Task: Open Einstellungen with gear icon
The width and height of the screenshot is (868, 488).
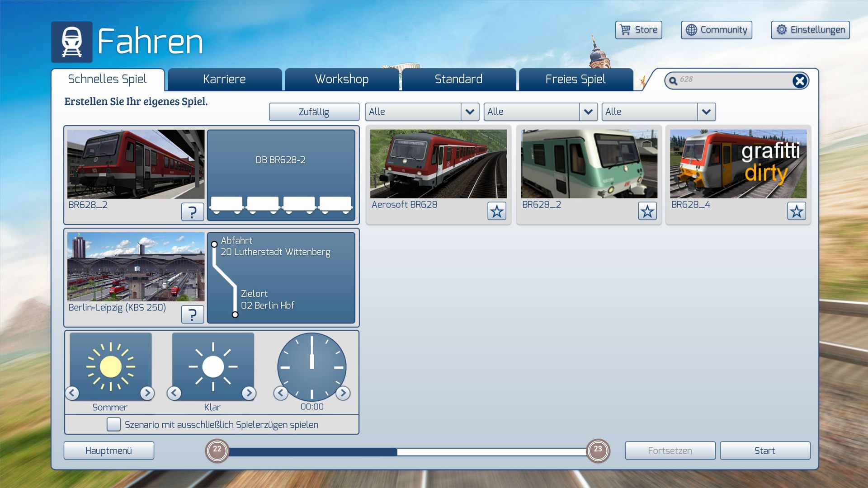Action: 810,30
